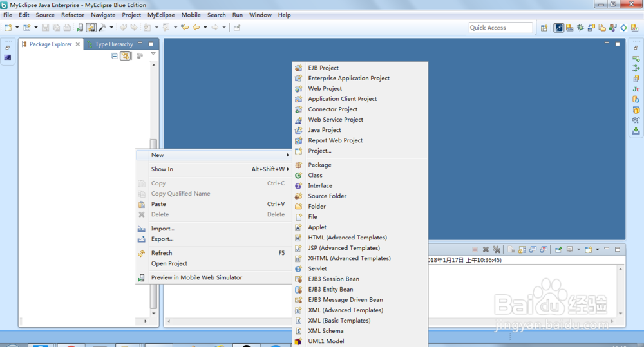Image resolution: width=644 pixels, height=347 pixels.
Task: Create a new UML1 Model
Action: point(360,341)
